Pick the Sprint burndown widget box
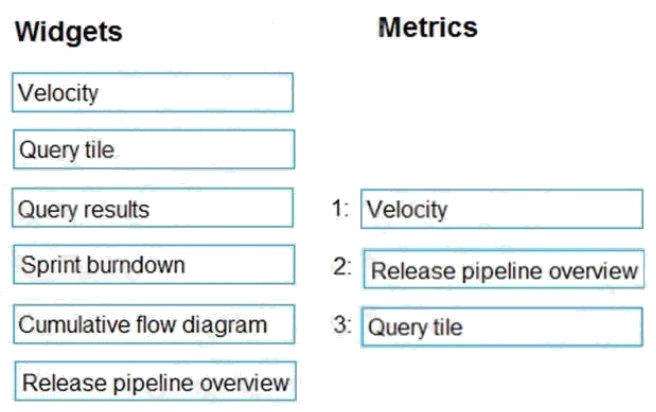 (x=153, y=265)
